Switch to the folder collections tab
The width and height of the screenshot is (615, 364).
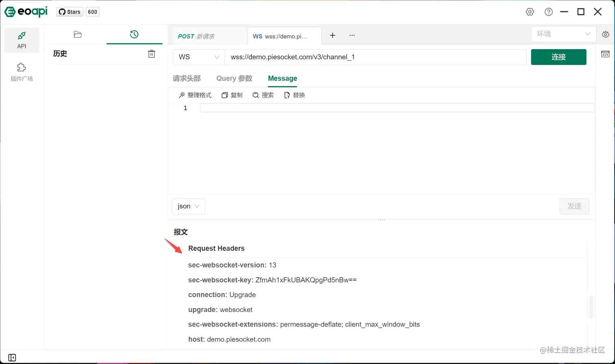(78, 35)
